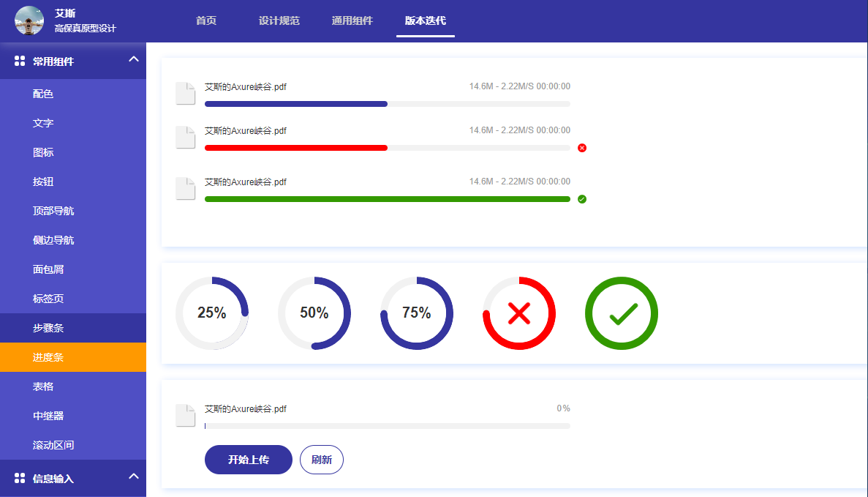Click the empty 0% upload progress bar
The image size is (868, 497).
pos(388,426)
